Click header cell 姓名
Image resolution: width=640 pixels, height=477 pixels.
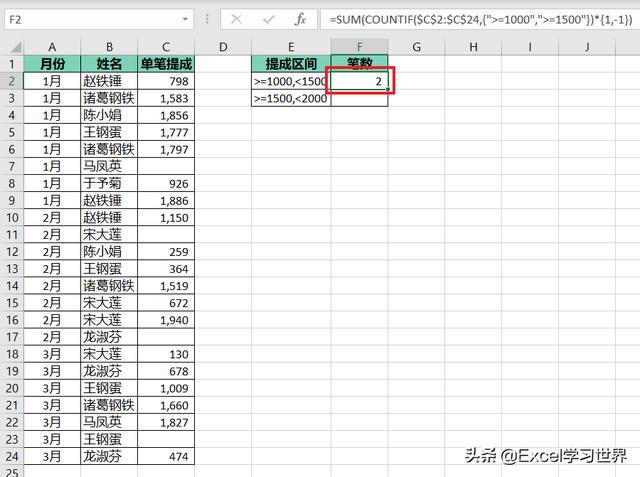109,64
